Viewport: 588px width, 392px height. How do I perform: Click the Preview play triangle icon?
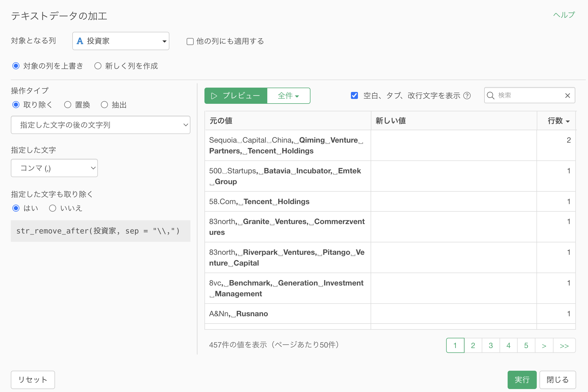214,96
